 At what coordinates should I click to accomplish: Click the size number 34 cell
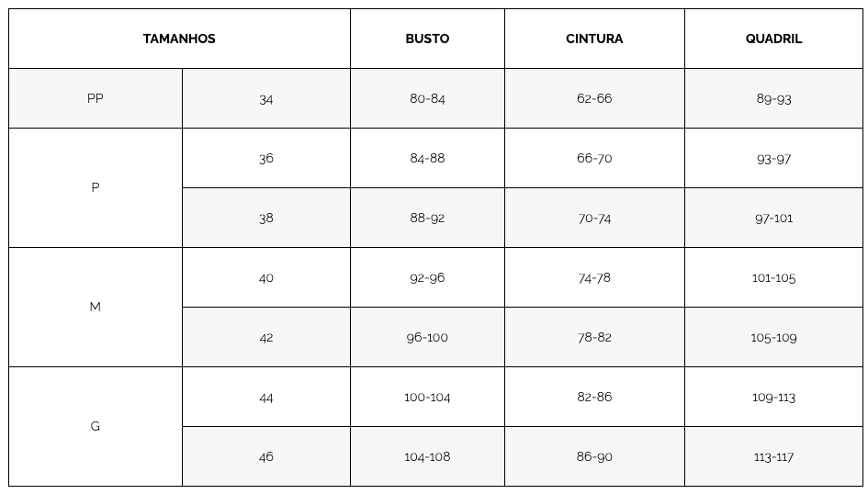(x=266, y=98)
